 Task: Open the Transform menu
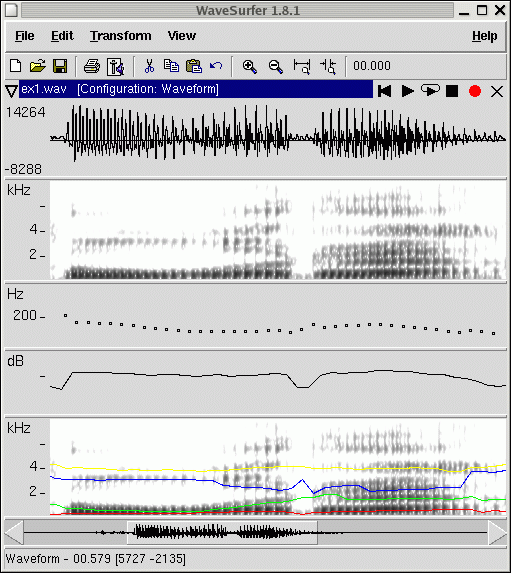point(121,36)
